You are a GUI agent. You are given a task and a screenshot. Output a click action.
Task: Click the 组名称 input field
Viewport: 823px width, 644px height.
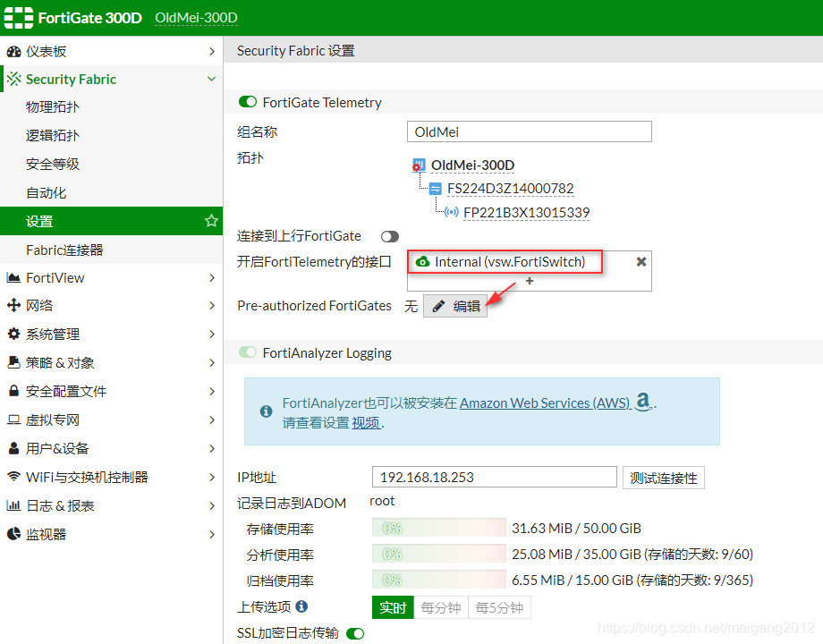[x=529, y=131]
